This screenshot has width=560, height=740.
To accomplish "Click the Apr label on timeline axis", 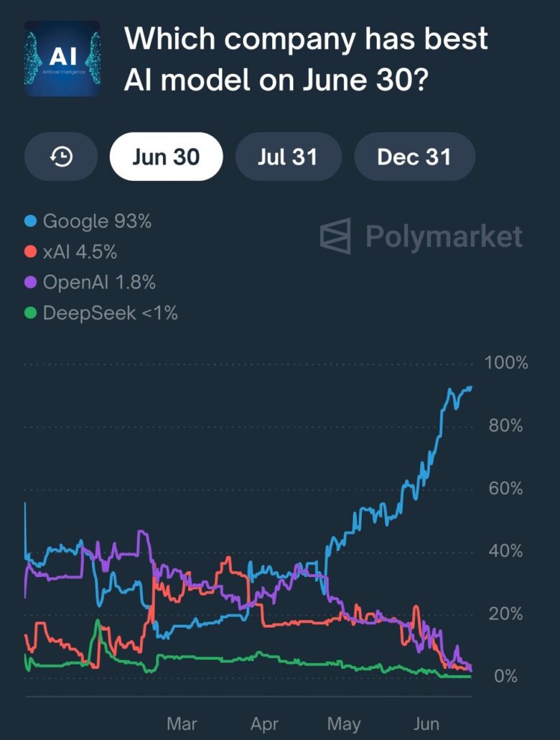I will point(264,723).
